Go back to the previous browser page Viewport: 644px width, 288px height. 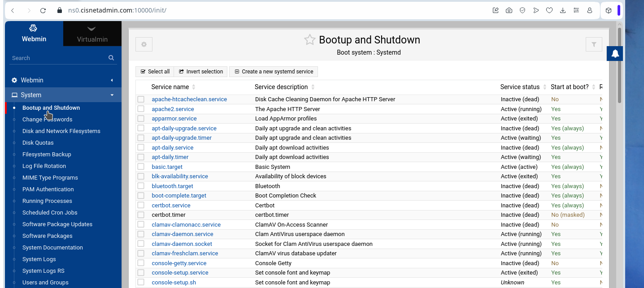click(13, 10)
